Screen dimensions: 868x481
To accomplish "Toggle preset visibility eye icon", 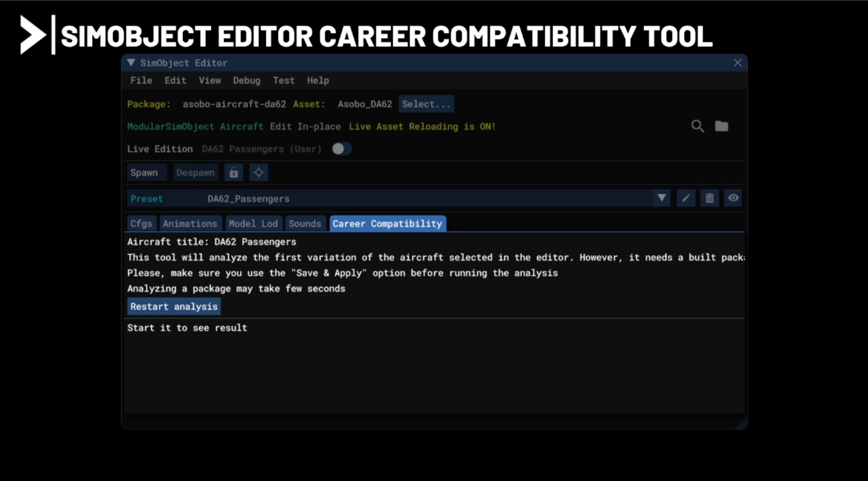I will tap(733, 198).
